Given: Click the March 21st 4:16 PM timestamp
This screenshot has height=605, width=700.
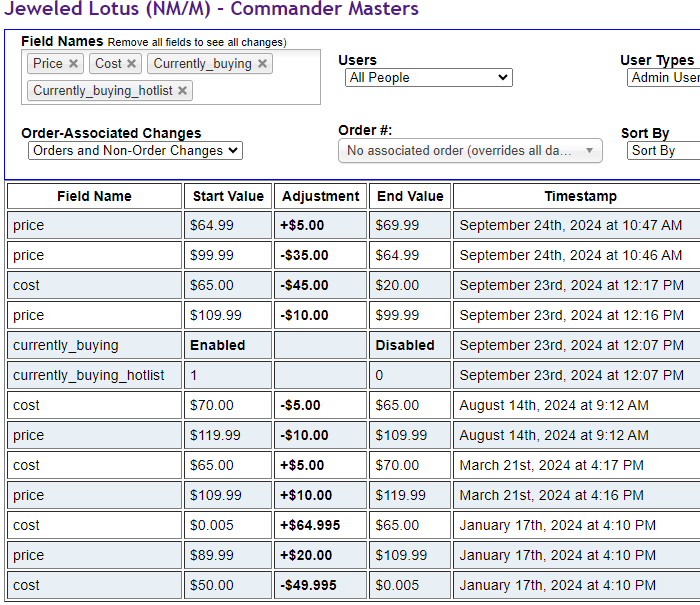Looking at the screenshot, I should (x=577, y=495).
